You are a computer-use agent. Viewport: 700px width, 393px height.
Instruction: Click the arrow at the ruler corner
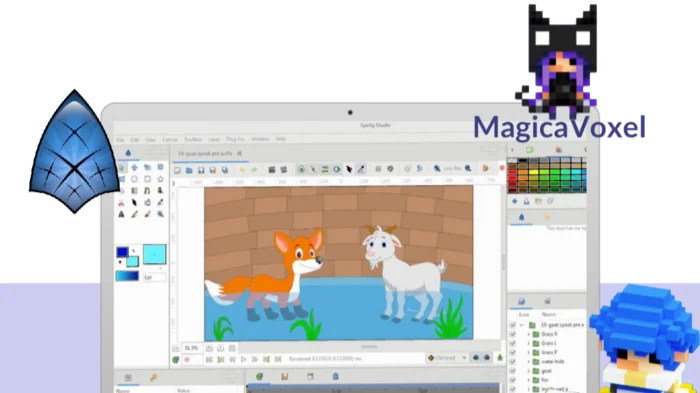click(x=174, y=183)
